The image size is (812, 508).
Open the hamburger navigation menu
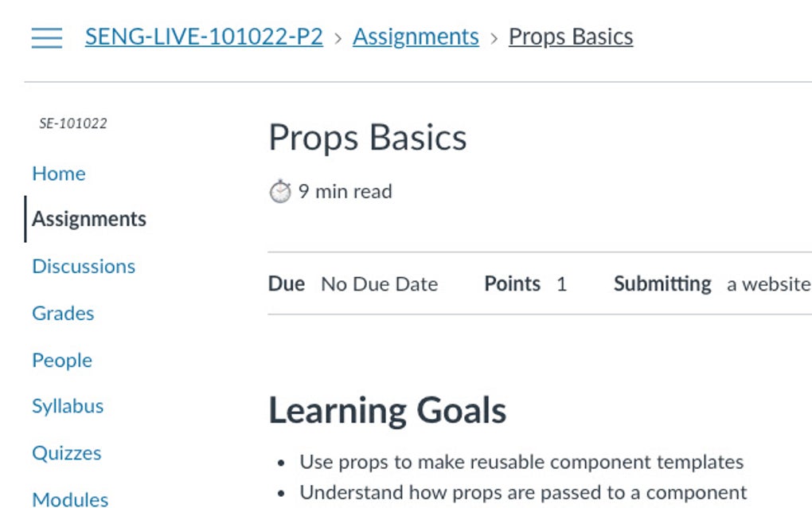click(x=46, y=37)
